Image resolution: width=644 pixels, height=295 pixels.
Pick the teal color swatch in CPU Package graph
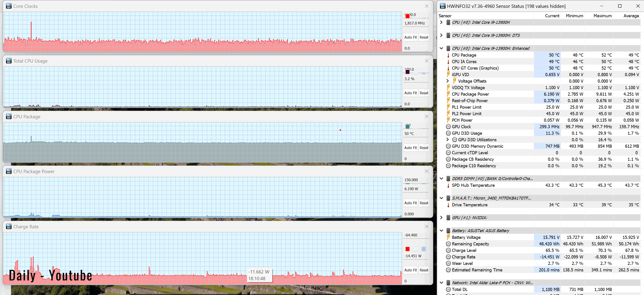tap(407, 127)
